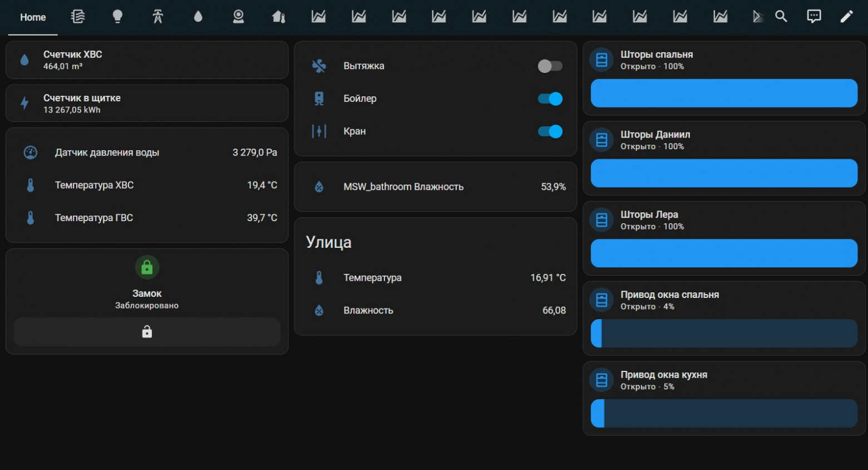Click the fan icon next to Вытяжка
The height and width of the screenshot is (470, 868).
[319, 66]
